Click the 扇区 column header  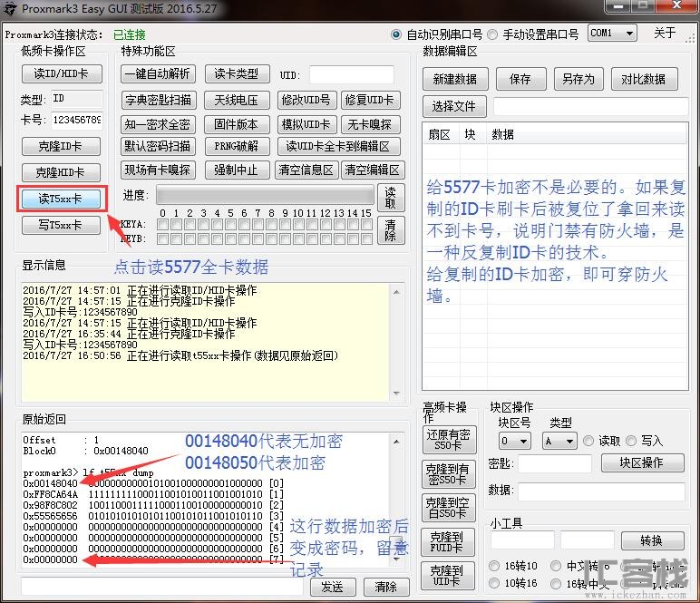(x=440, y=135)
